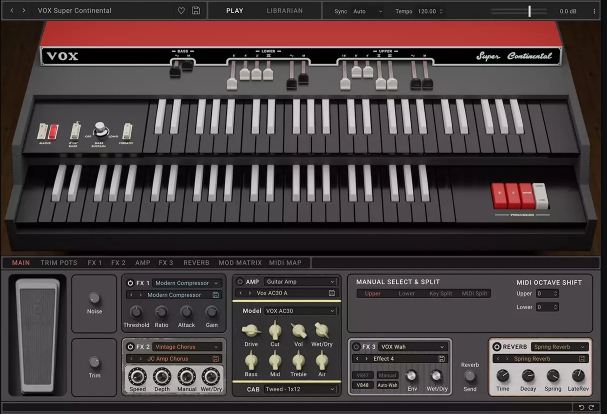Switch to the LIBRARIAN tab
This screenshot has width=607, height=414.
(x=285, y=11)
